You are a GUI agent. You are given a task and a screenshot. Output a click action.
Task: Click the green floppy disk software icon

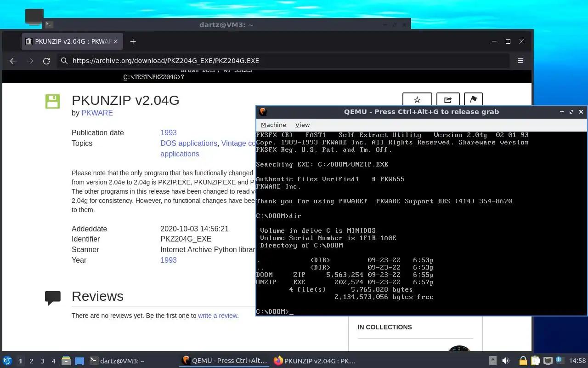pyautogui.click(x=52, y=101)
